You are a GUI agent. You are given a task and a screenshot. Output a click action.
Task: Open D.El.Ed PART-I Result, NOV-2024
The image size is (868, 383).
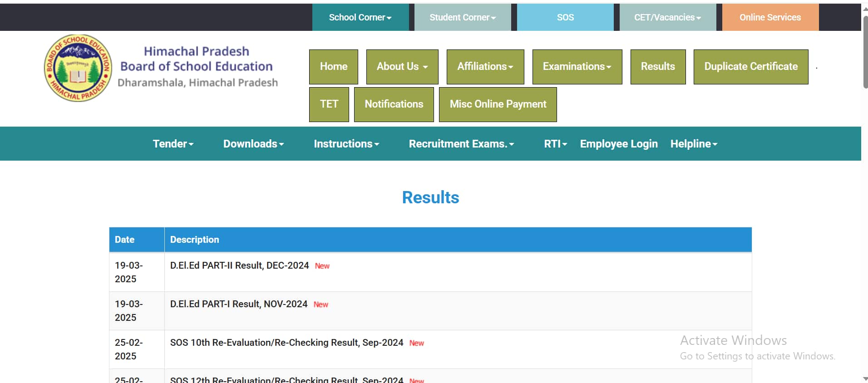click(239, 304)
